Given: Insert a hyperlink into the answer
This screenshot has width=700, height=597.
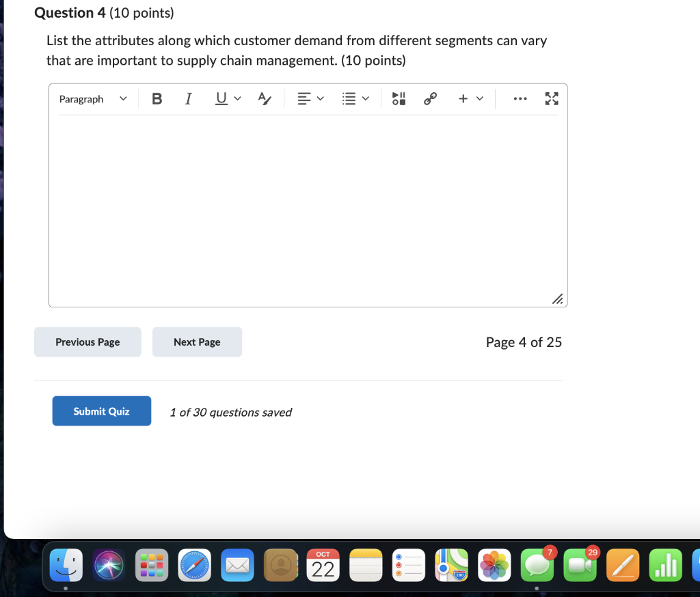Looking at the screenshot, I should [430, 98].
